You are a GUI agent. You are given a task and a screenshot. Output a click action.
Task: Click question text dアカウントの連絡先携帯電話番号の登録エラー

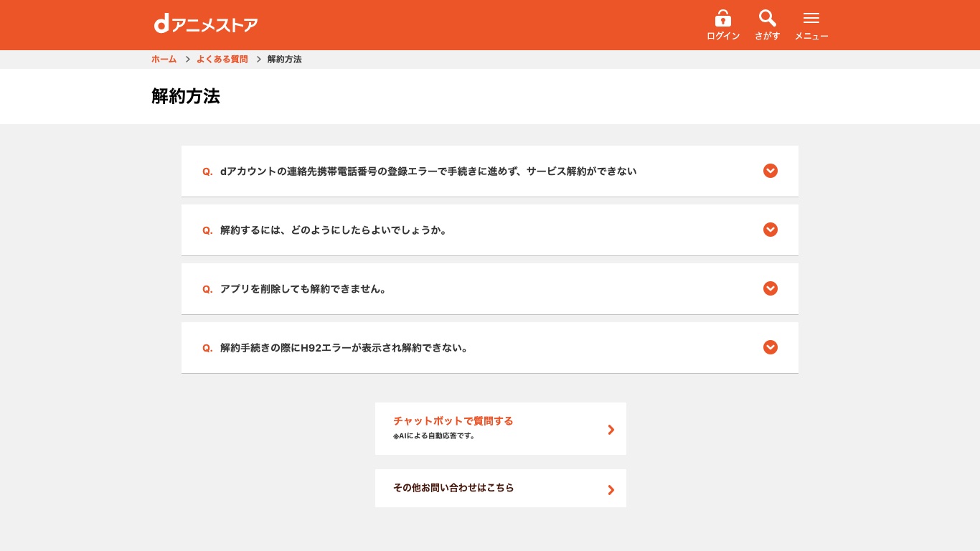click(428, 171)
